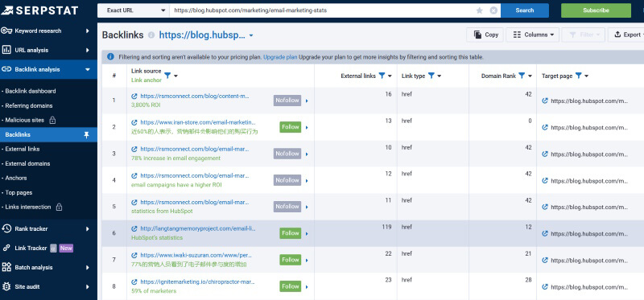644x300 pixels.
Task: Open Domain Rank sort dropdown arrow
Action: pos(530,76)
